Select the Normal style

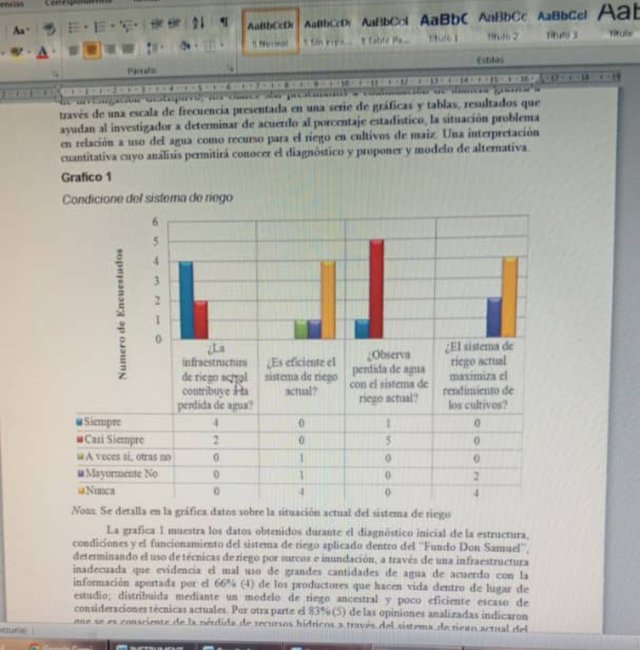coord(270,32)
